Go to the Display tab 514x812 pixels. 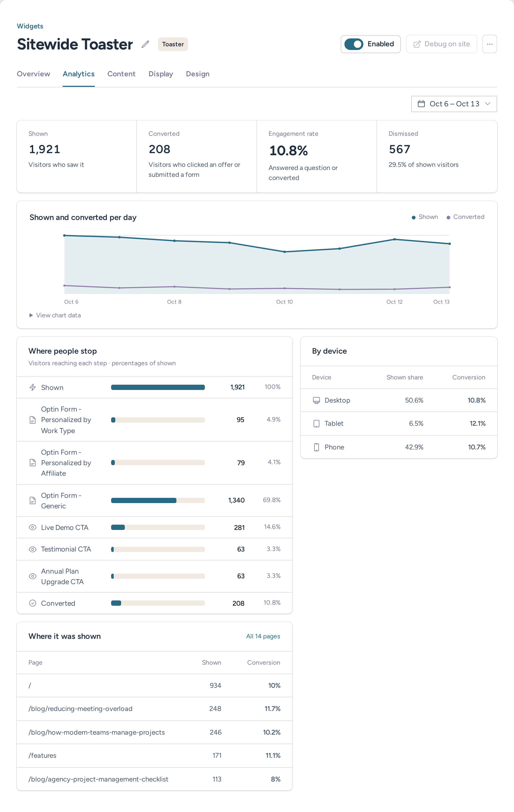(161, 74)
